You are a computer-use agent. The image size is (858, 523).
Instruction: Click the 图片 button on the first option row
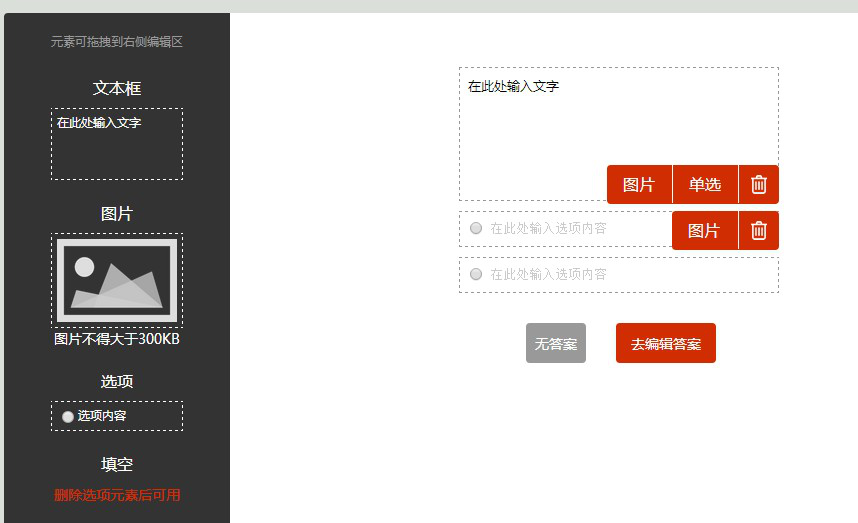tap(705, 230)
